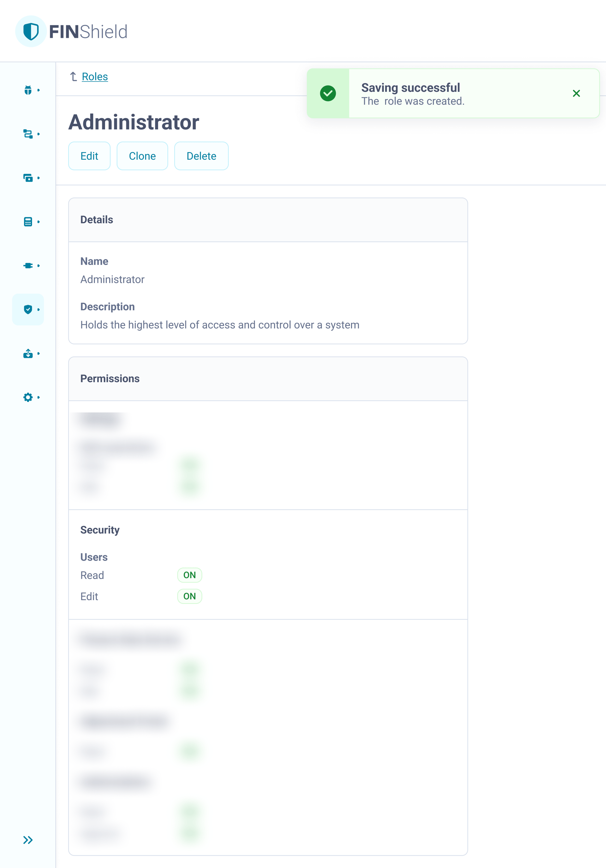Click the workflow diagram sidebar icon
Screen dimensions: 606x868
pos(28,134)
